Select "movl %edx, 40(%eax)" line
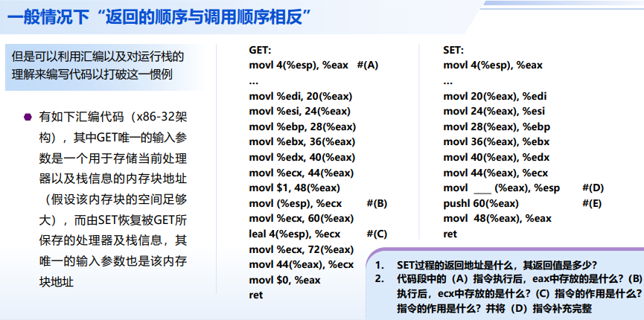Image resolution: width=644 pixels, height=320 pixels. point(302,157)
